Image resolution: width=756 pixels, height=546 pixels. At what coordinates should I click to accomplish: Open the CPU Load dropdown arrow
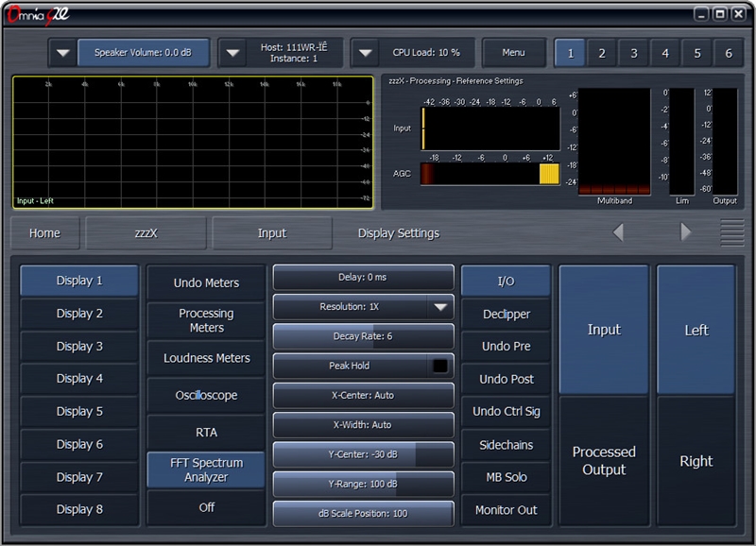(365, 53)
